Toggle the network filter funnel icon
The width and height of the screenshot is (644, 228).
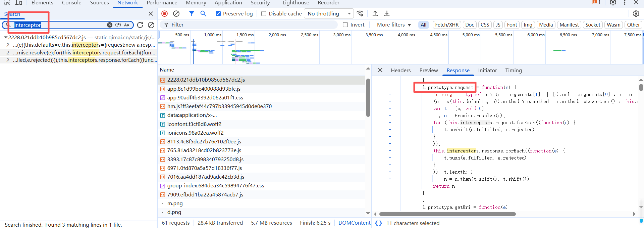(x=192, y=13)
